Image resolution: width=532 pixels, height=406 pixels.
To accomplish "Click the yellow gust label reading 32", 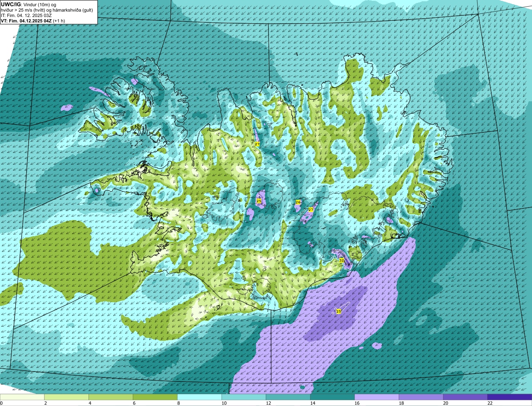I will coord(342,260).
